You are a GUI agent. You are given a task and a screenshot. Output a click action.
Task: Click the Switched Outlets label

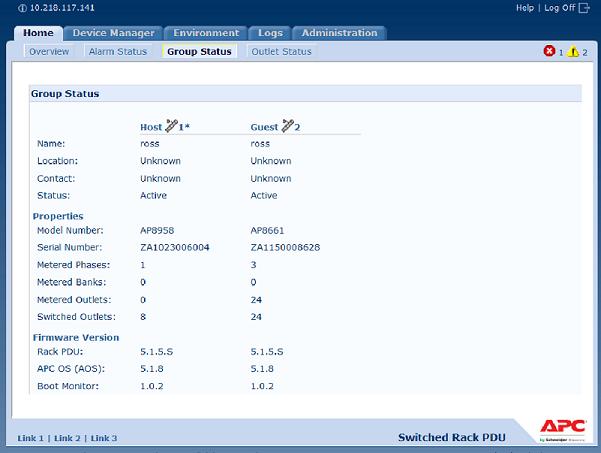[76, 317]
